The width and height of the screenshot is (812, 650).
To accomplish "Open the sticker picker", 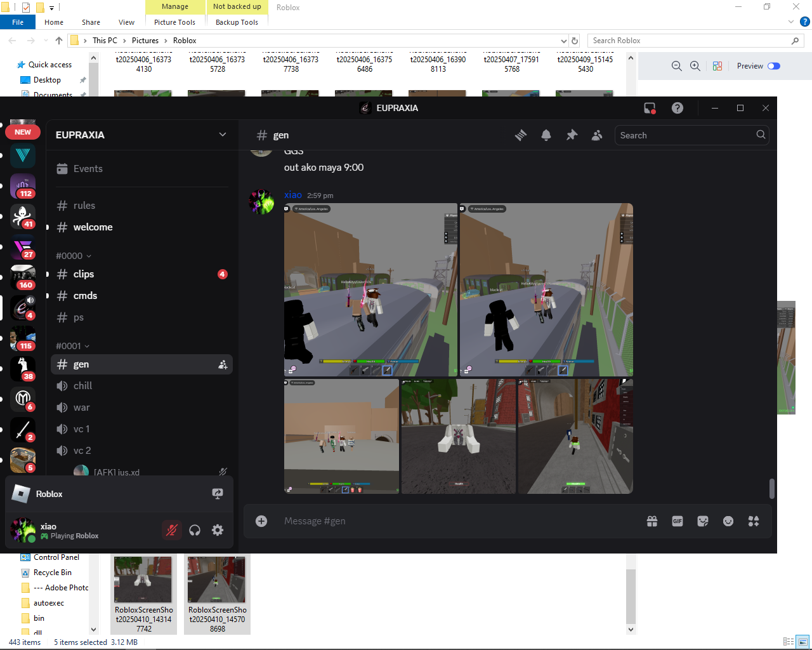I will (x=703, y=521).
